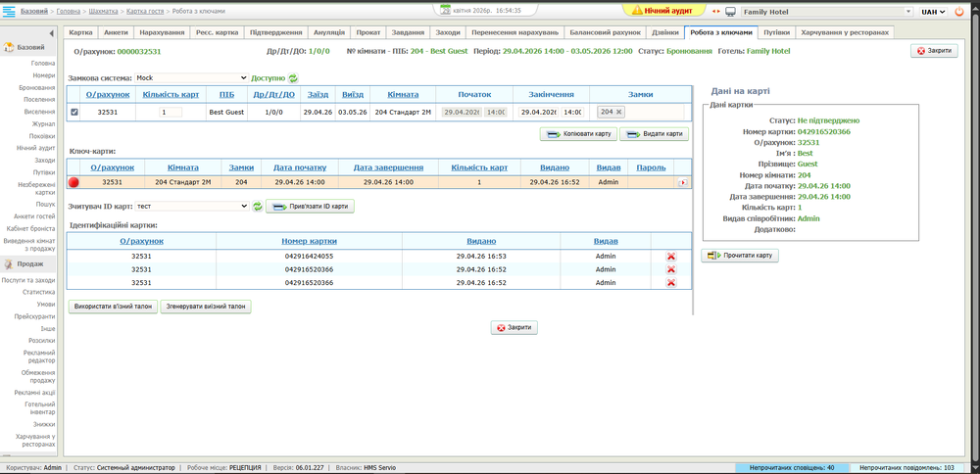Uncheck the checkbox for account 32531

[x=75, y=113]
